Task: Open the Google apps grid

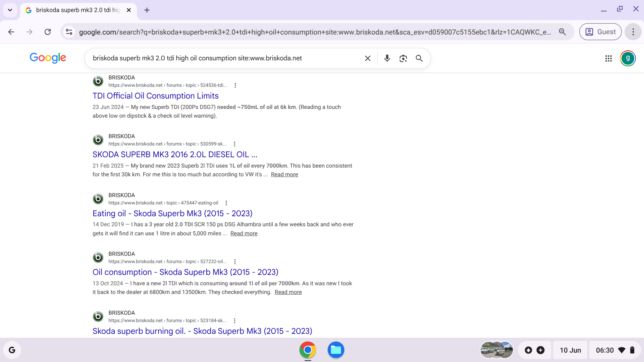Action: click(608, 59)
